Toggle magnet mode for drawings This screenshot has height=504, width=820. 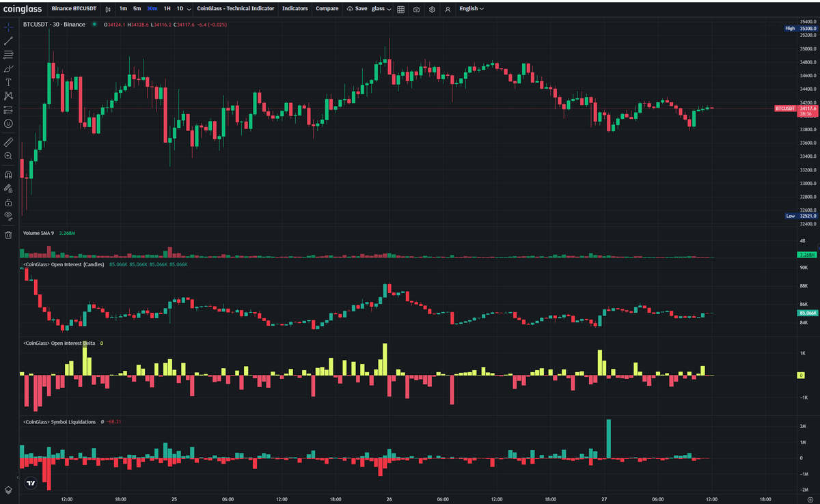(8, 174)
